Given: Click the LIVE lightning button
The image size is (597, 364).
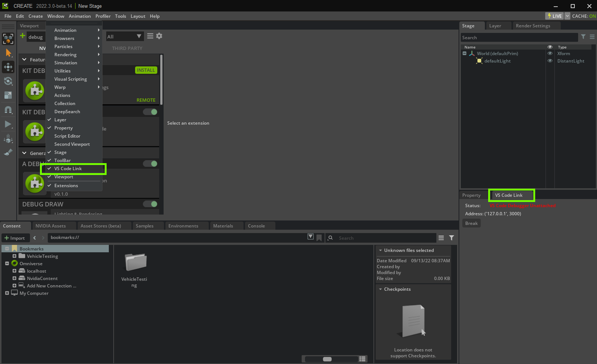Looking at the screenshot, I should pos(554,16).
